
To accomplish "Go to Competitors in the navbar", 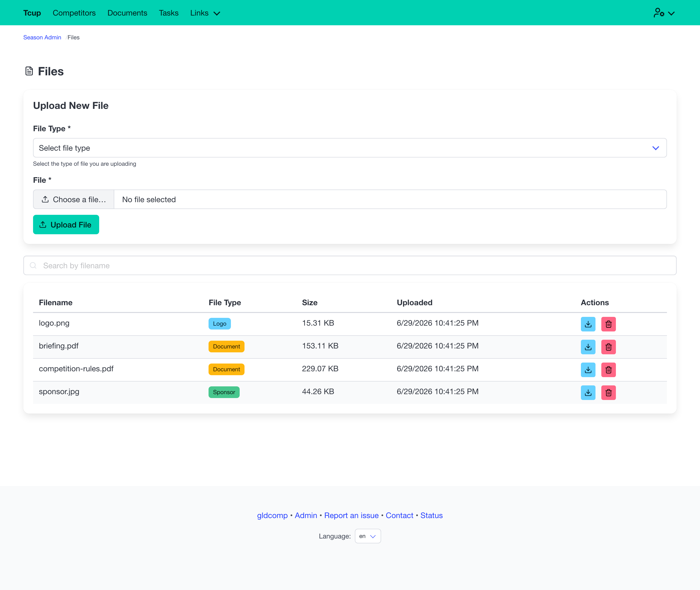I will [74, 13].
